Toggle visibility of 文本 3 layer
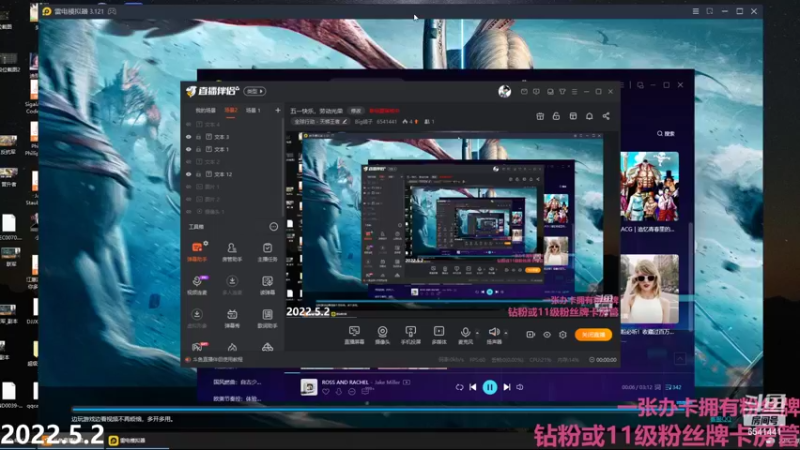 188,137
